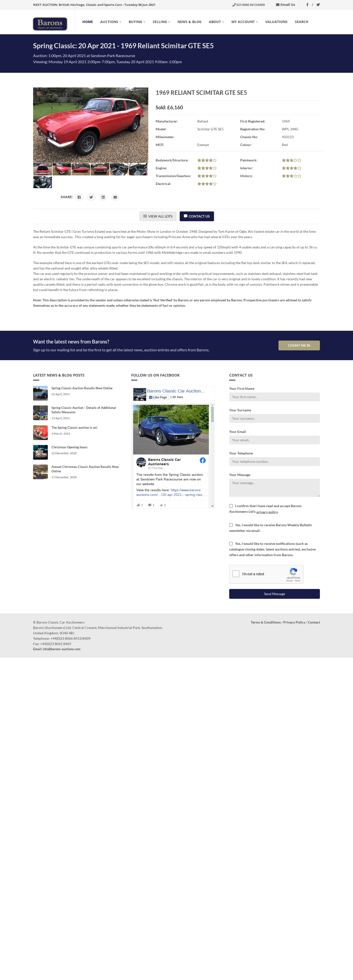The width and height of the screenshot is (353, 980).
Task: Open the gallery thumbnail on the second row
Action: tap(43, 182)
